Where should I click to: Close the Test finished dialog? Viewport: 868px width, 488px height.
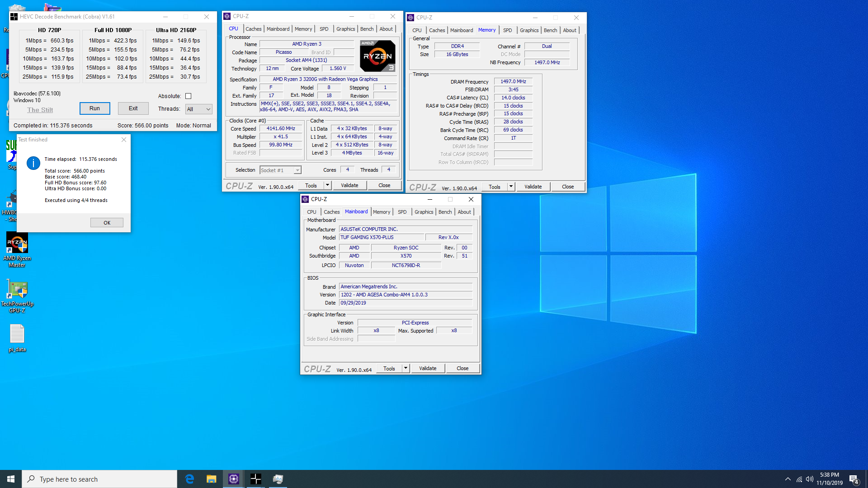click(124, 140)
